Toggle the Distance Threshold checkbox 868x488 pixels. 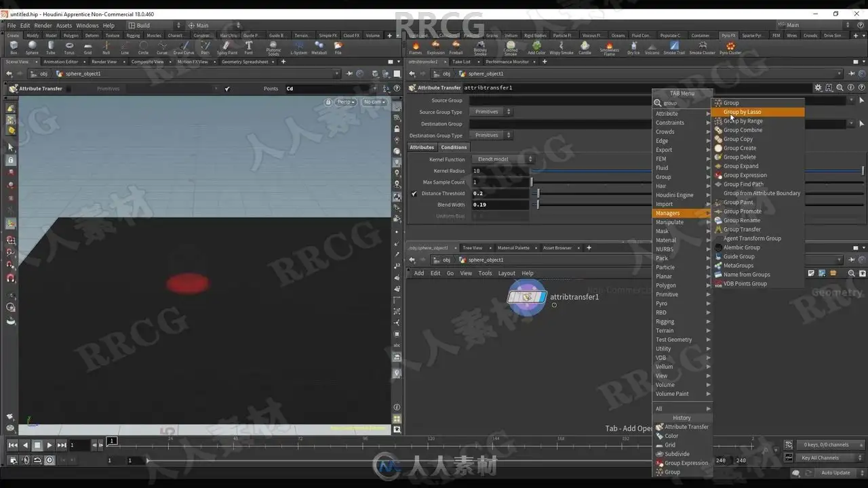coord(414,194)
